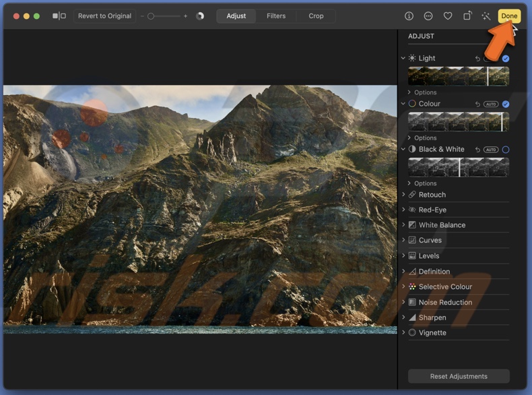This screenshot has width=532, height=395.
Task: Expand Options under the Light slider
Action: pyautogui.click(x=425, y=92)
